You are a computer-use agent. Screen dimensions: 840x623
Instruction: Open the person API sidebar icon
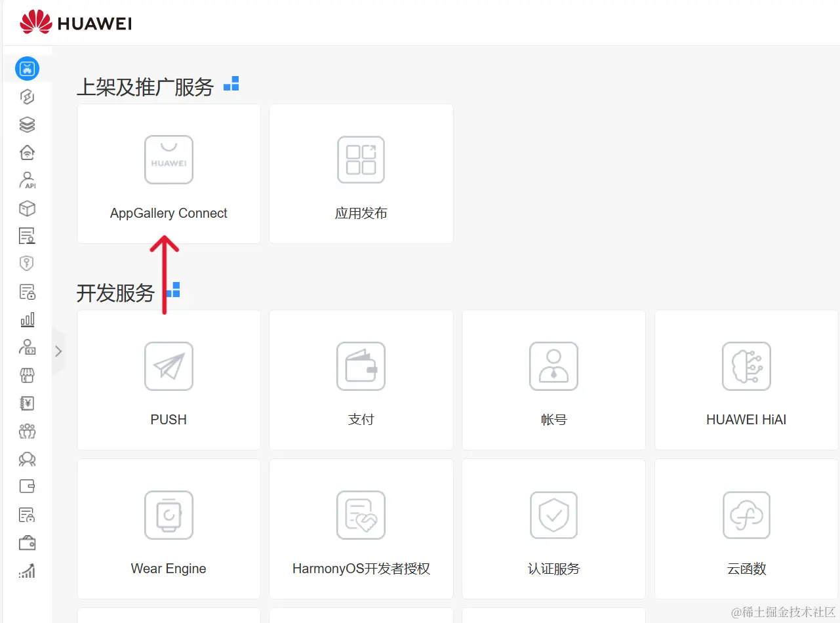[x=27, y=180]
